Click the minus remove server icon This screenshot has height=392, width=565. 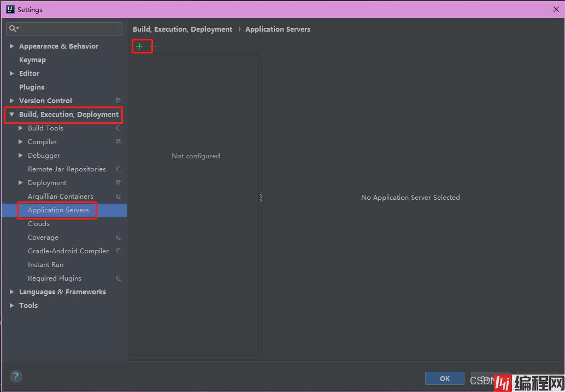pos(154,46)
